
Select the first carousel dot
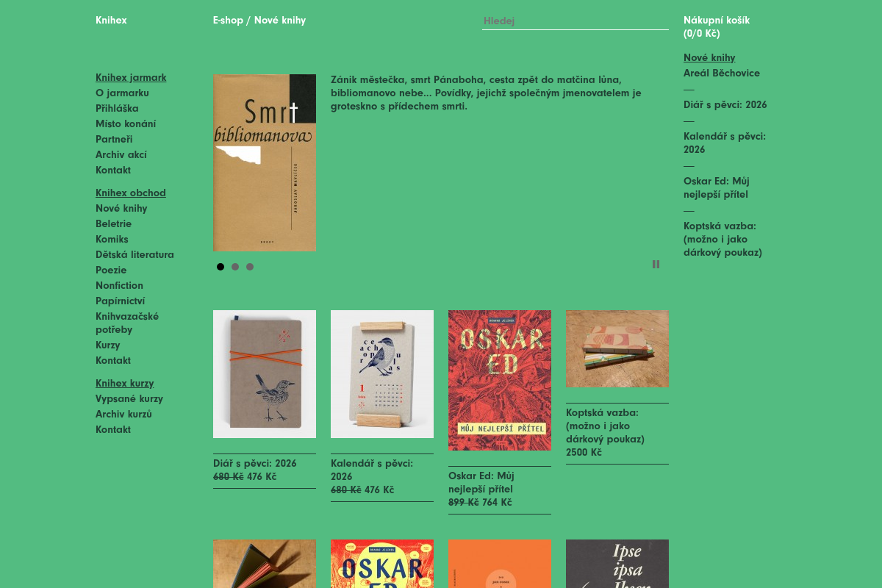220,267
